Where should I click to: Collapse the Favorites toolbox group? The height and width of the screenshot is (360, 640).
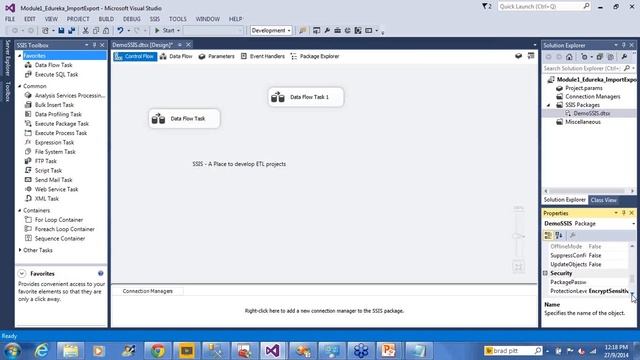20,56
